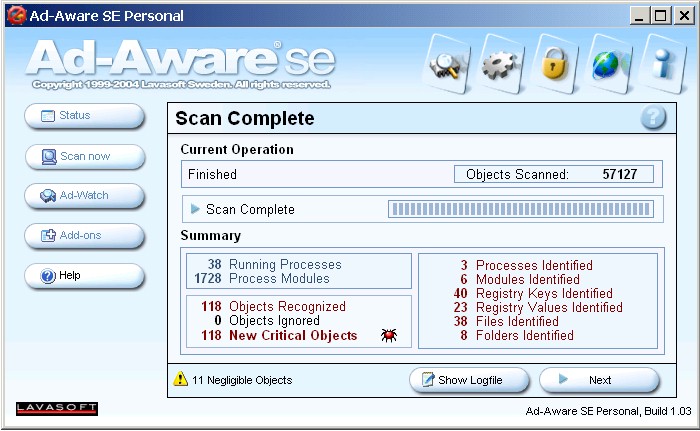700x431 pixels.
Task: Proceed with the Next button
Action: 599,380
